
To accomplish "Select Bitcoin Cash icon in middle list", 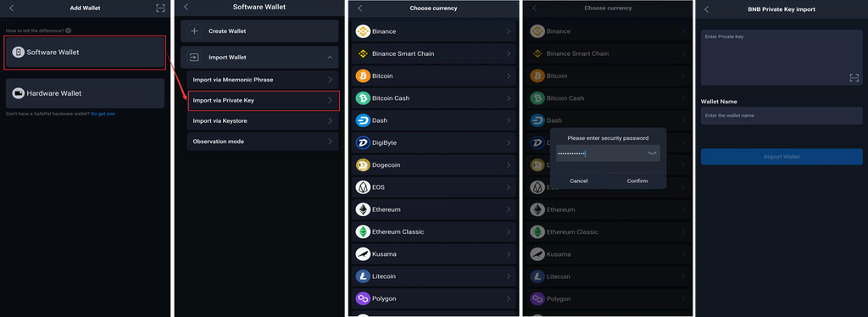I will tap(363, 98).
